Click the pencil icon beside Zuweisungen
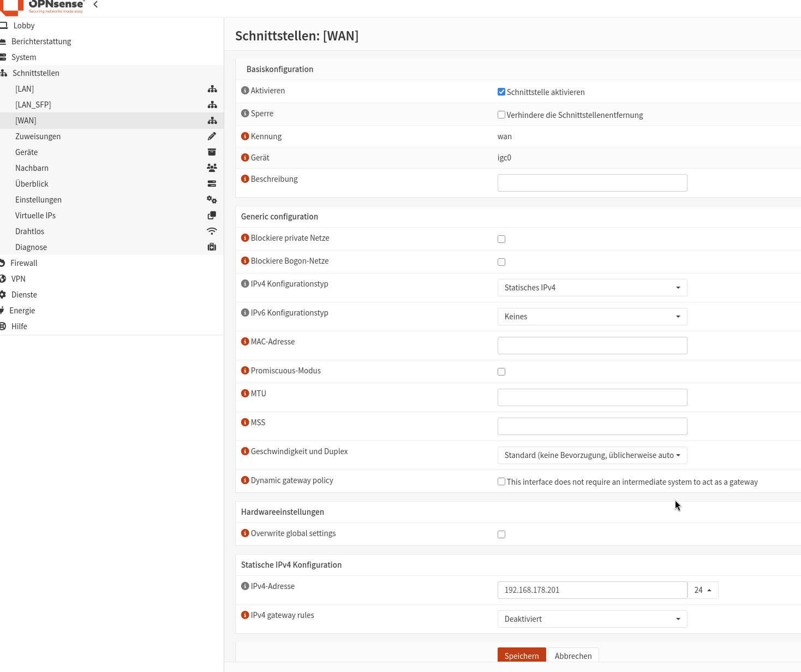The image size is (801, 672). (212, 136)
